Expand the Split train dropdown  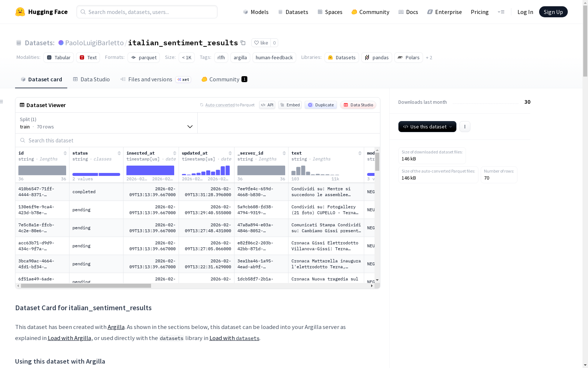click(107, 123)
